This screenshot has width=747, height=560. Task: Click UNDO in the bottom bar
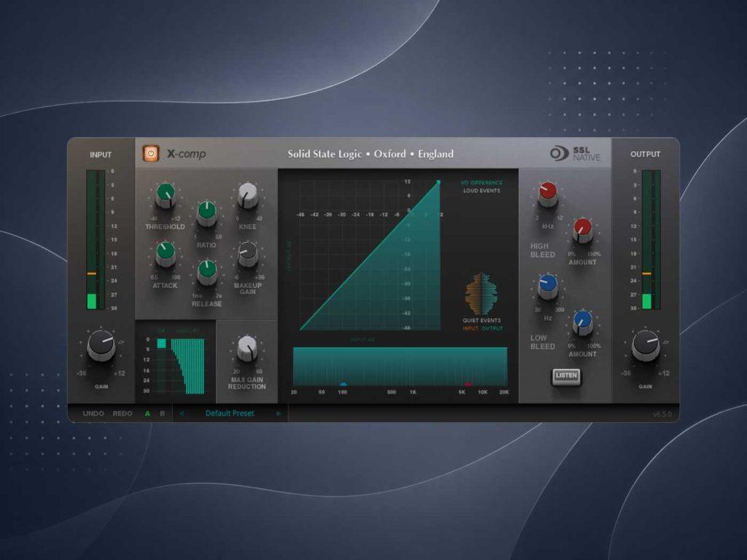(93, 413)
